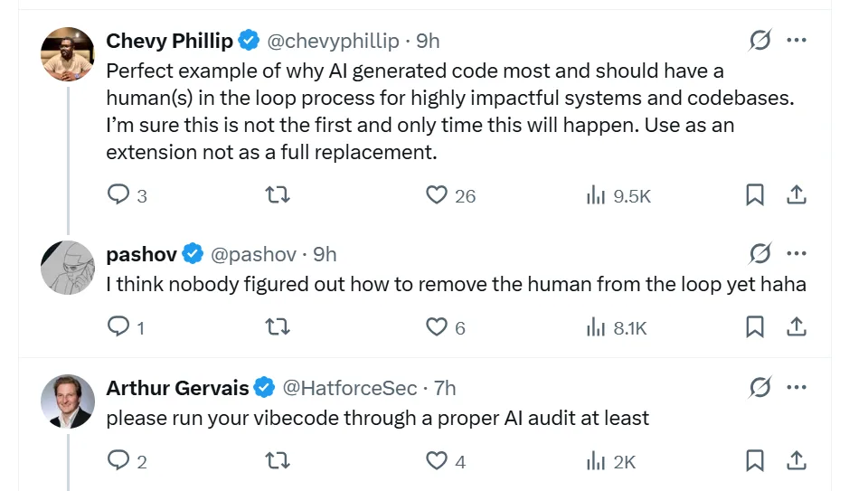Open more options on pashov's tweet
This screenshot has height=491, width=868.
coord(796,254)
